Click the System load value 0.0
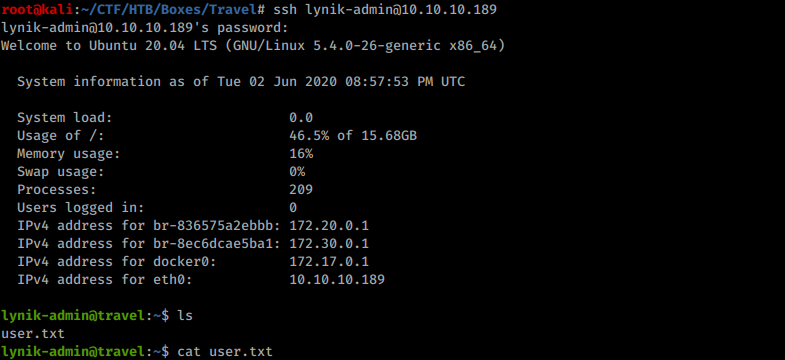The image size is (785, 360). click(x=301, y=118)
